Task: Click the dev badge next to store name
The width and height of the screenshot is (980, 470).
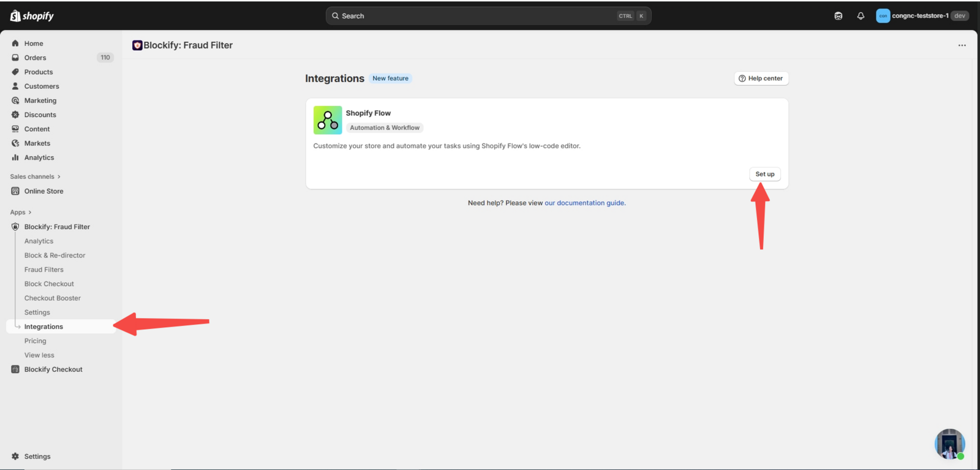Action: (960, 16)
